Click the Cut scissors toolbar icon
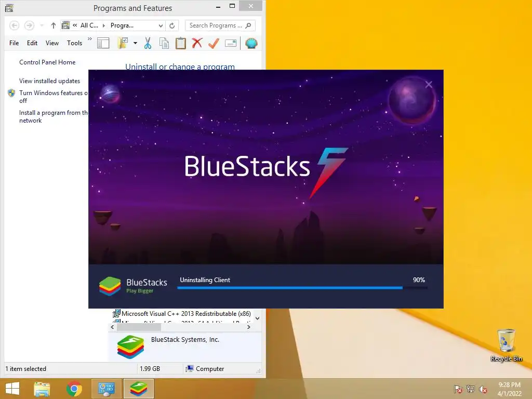Image resolution: width=532 pixels, height=399 pixels. pyautogui.click(x=148, y=43)
